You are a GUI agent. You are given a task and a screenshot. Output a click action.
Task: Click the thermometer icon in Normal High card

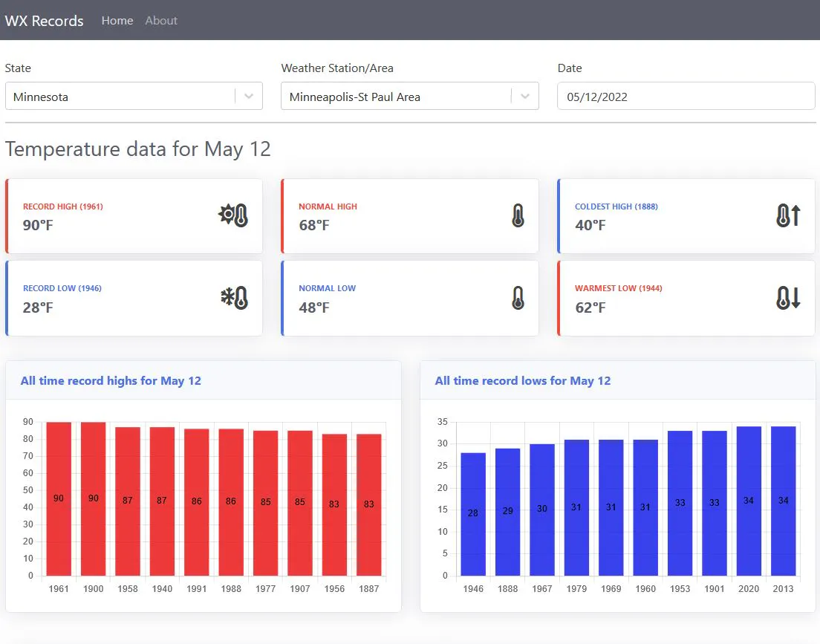(x=518, y=215)
